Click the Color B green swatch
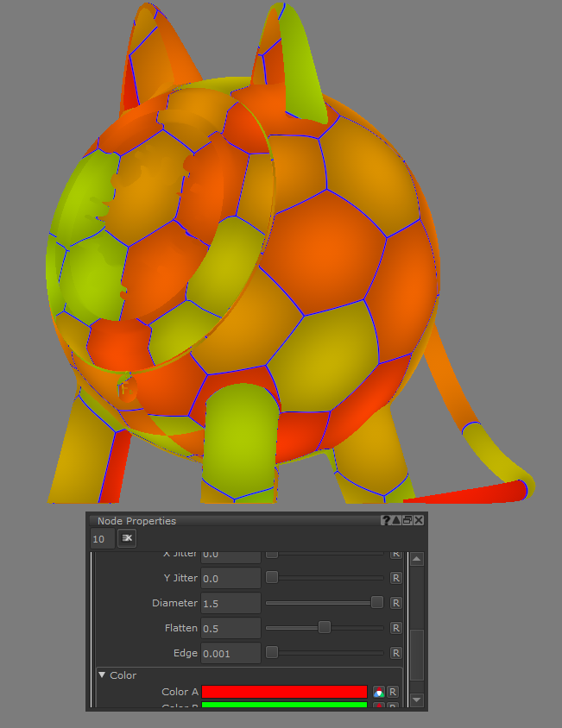Screen dimensions: 562x728 (284, 706)
